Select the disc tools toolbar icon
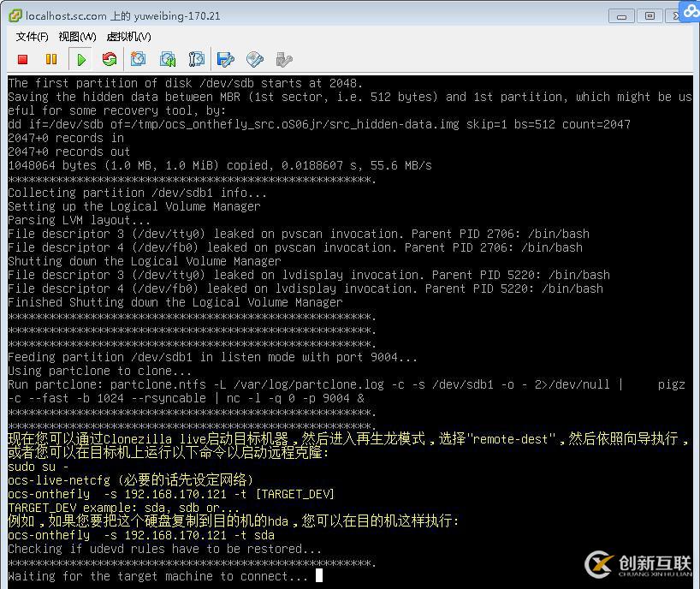The height and width of the screenshot is (589, 700). click(254, 59)
